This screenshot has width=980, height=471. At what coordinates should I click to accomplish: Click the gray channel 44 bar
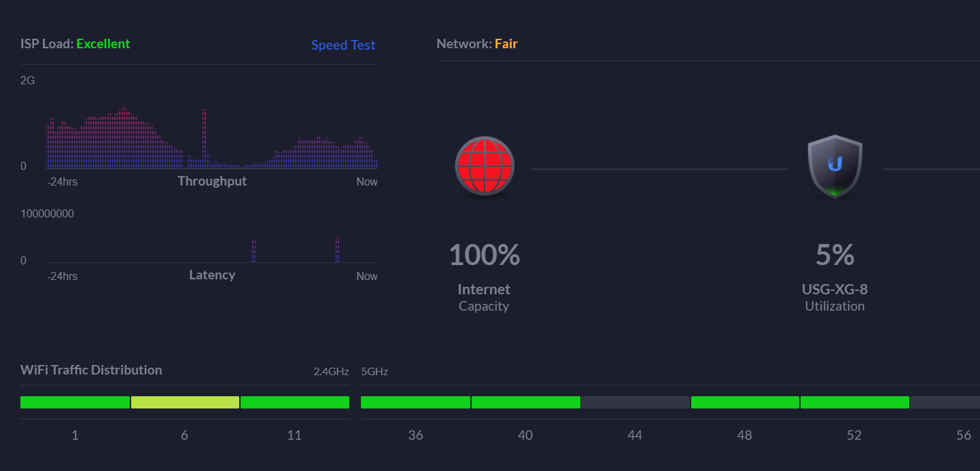[x=635, y=402]
